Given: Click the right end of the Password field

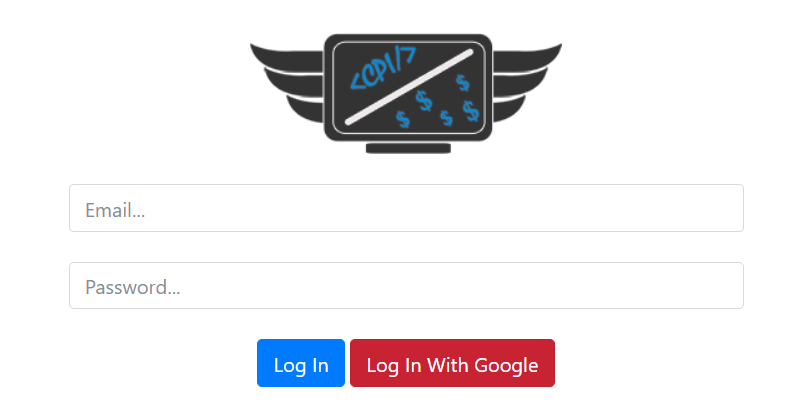Looking at the screenshot, I should [725, 285].
